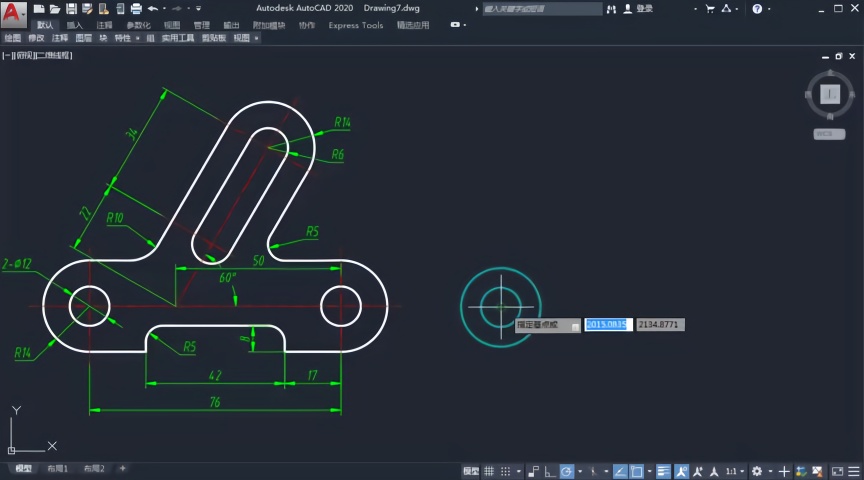864x480 pixels.
Task: Toggle ortho mode in status bar
Action: (x=549, y=471)
